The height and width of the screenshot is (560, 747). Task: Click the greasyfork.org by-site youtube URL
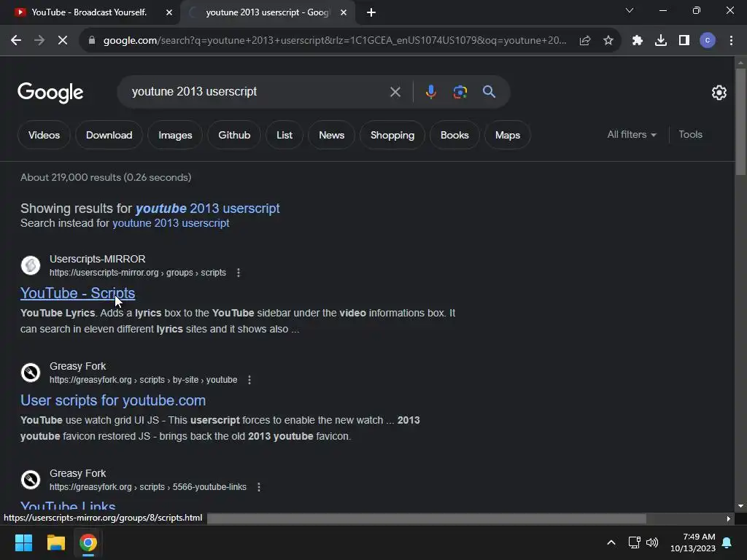tap(144, 380)
